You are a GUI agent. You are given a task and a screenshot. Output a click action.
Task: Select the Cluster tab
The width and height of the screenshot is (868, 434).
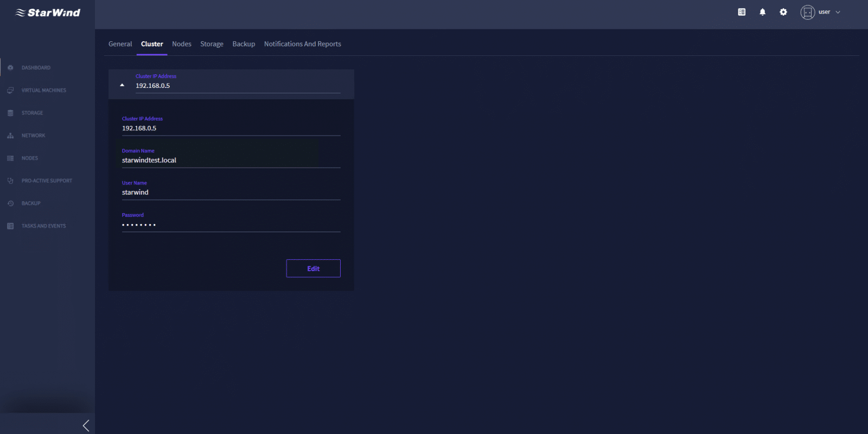click(x=152, y=44)
